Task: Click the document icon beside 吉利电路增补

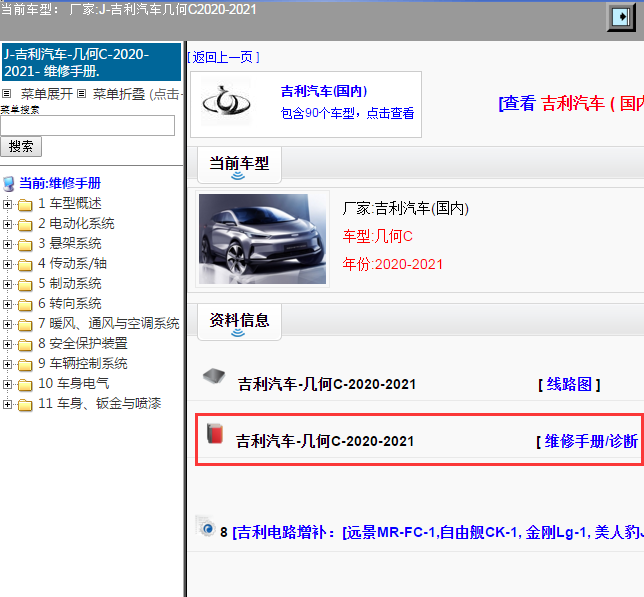Action: point(205,526)
